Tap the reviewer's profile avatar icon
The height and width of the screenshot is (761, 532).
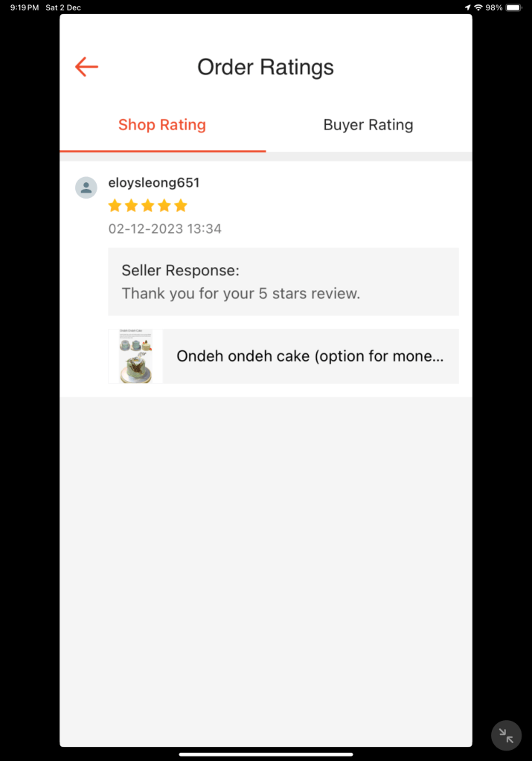pyautogui.click(x=86, y=187)
